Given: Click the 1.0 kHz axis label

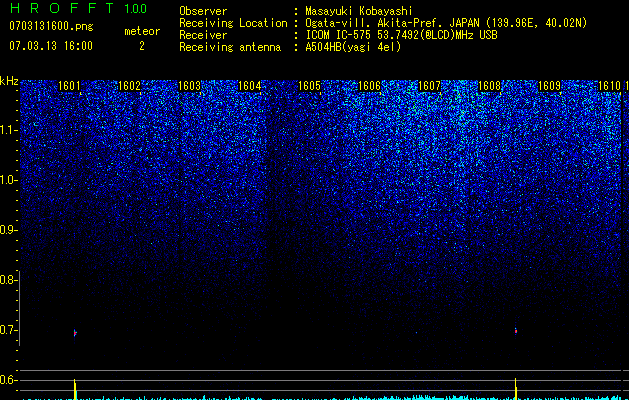Looking at the screenshot, I should 9,180.
